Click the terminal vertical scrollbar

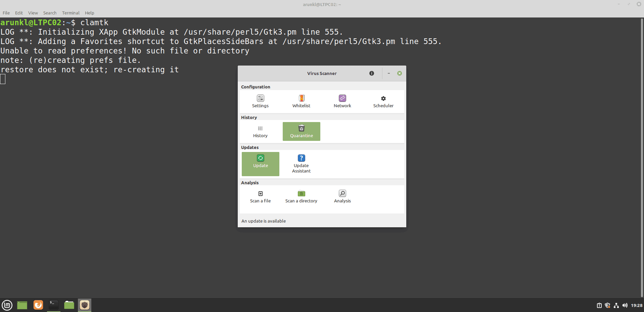(642, 158)
